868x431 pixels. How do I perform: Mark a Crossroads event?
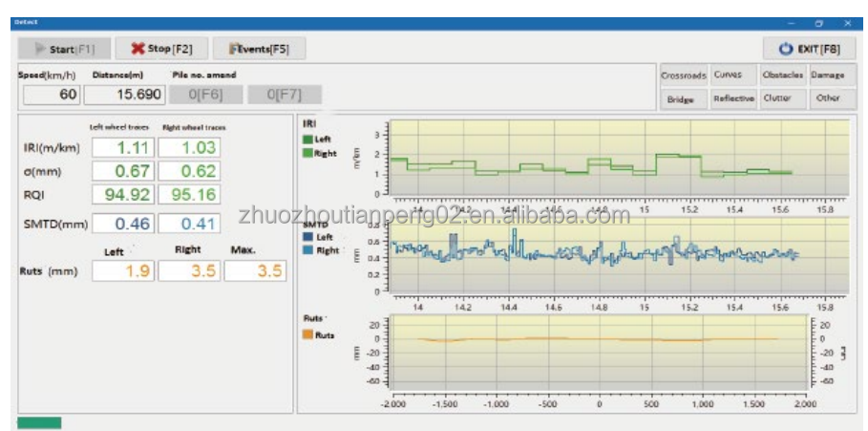684,75
